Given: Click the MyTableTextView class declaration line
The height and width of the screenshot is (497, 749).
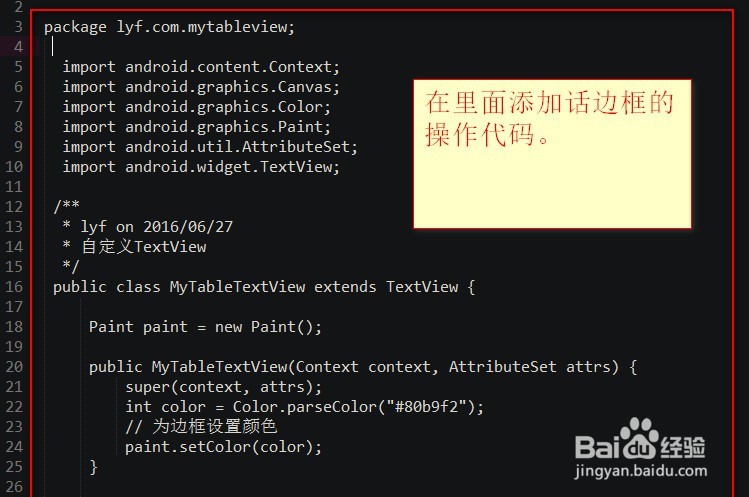Looking at the screenshot, I should tap(264, 287).
